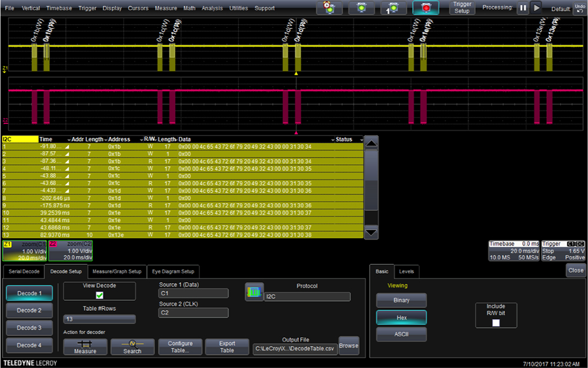Select the Single trigger mode icon
588x368 pixels.
(x=393, y=8)
